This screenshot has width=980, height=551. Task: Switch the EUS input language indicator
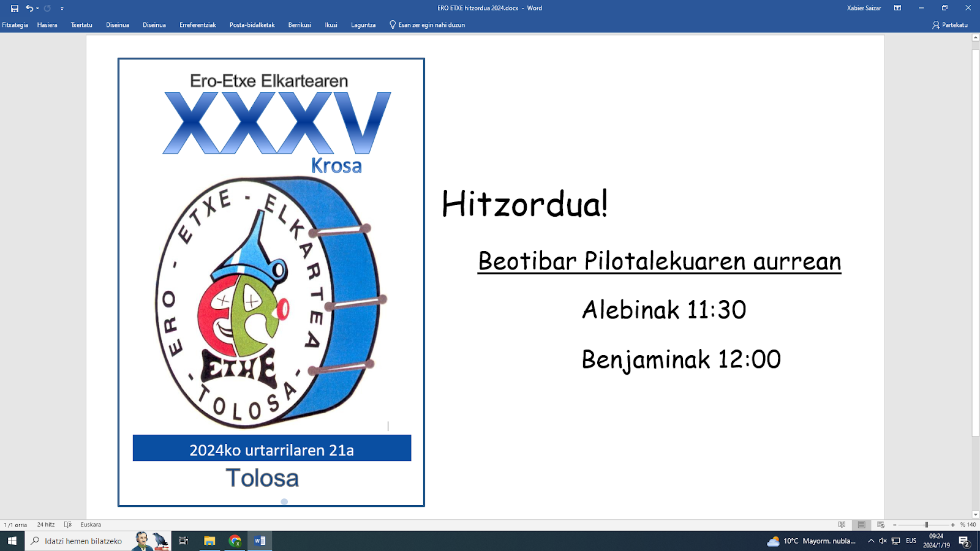point(911,541)
